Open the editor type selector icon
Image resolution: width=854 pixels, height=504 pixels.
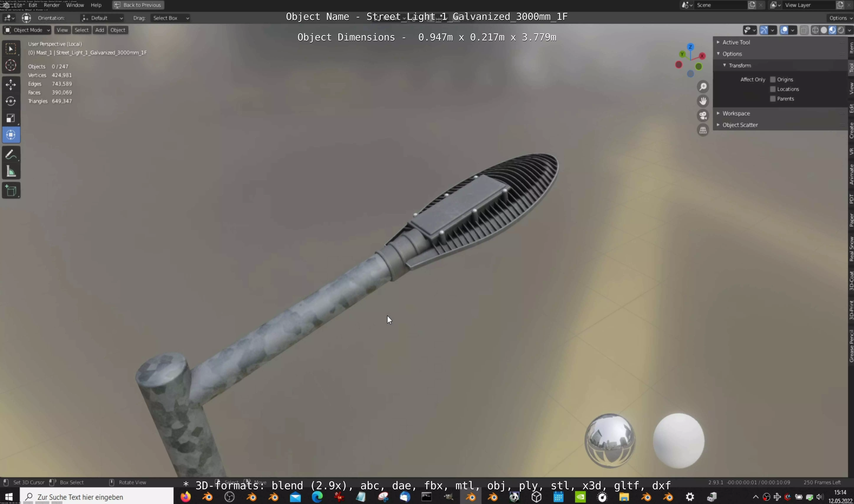pyautogui.click(x=9, y=18)
